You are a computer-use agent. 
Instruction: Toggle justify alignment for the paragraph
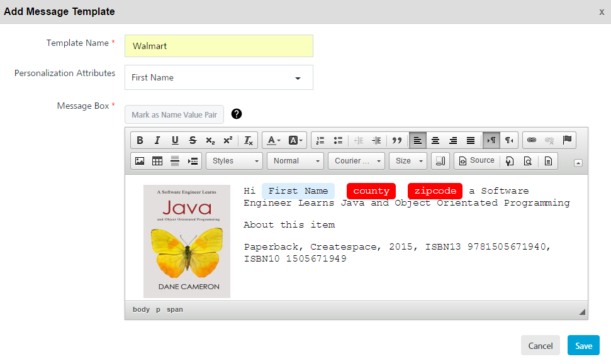[471, 140]
